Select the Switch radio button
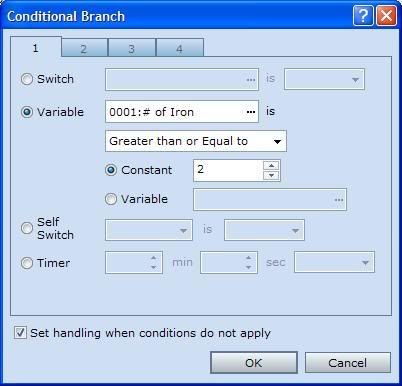Viewport: 402px width, 386px height. click(x=27, y=79)
